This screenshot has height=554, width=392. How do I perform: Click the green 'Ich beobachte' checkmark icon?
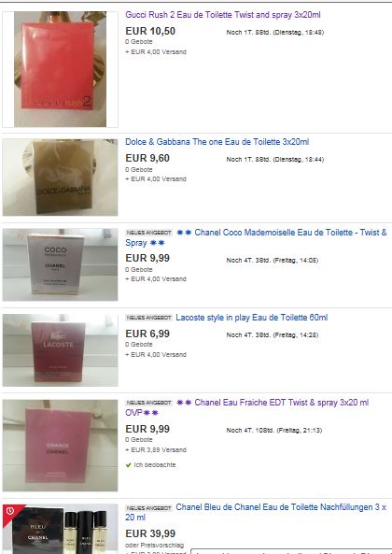pyautogui.click(x=129, y=465)
